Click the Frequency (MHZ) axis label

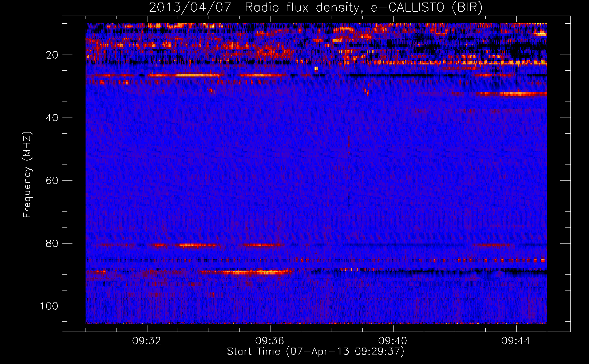(27, 174)
